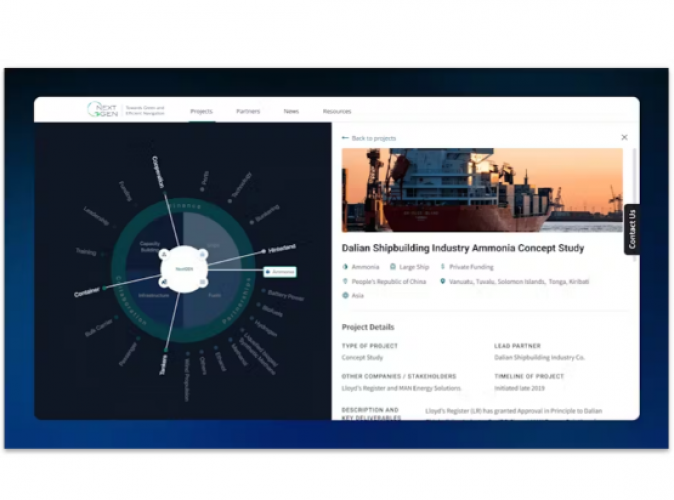The image size is (674, 500).
Task: Select the Infrastructure quadrant
Action: point(153,296)
